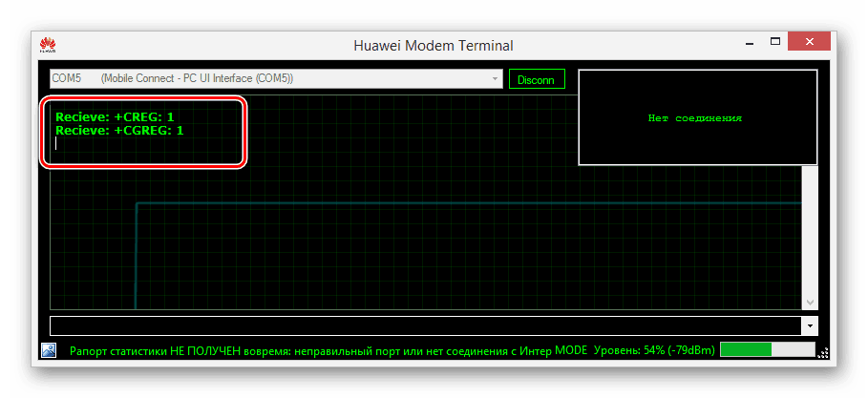Click the 'Нет соединения' status text
This screenshot has width=868, height=398.
point(695,118)
